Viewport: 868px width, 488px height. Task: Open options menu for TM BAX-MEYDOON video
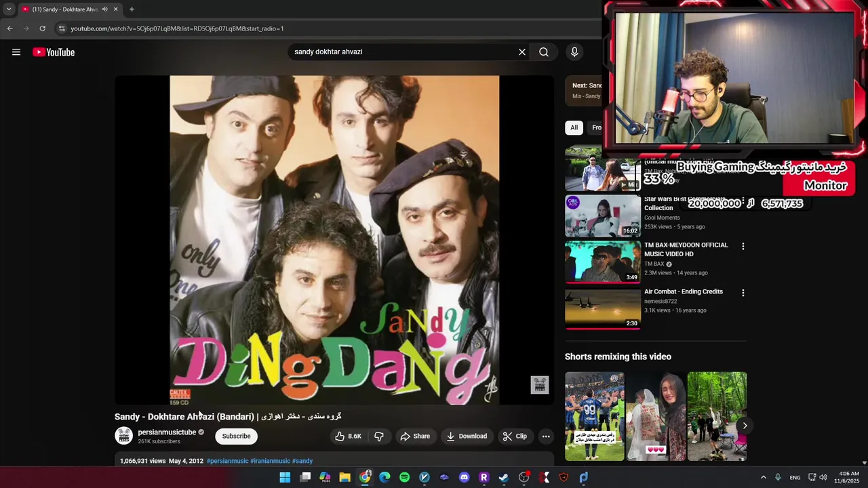743,247
